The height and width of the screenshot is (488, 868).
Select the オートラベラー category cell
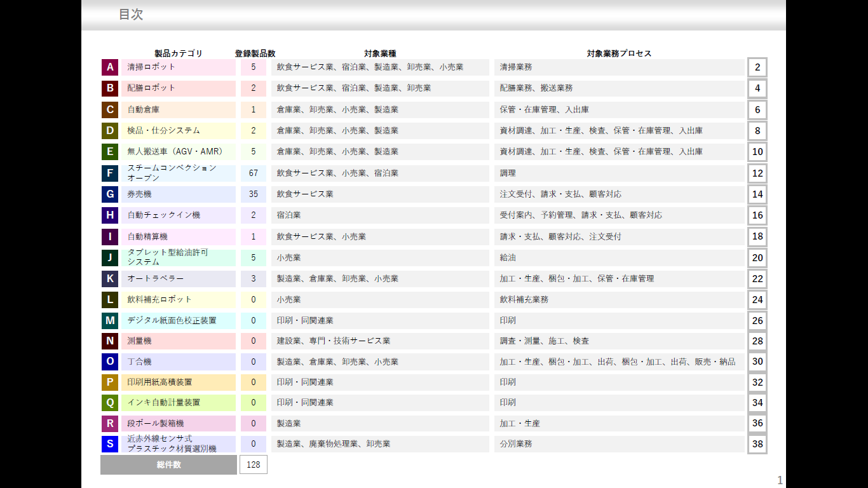tap(179, 279)
